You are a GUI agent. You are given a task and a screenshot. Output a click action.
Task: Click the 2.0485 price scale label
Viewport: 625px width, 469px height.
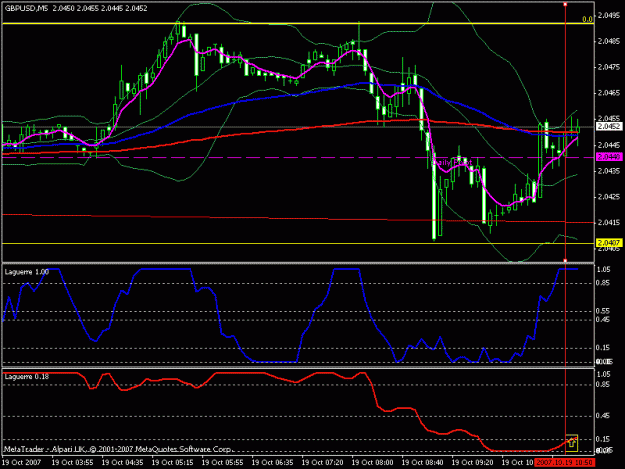coord(609,41)
